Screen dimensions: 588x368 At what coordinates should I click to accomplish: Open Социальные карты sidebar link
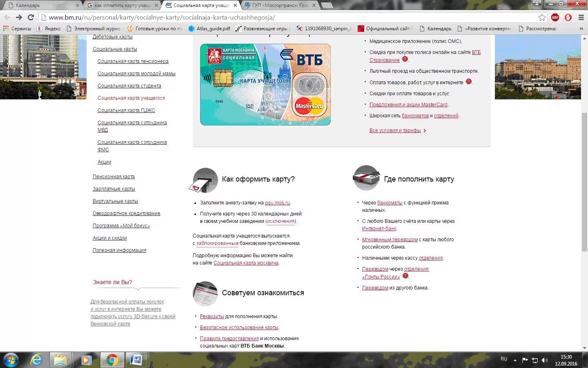115,49
